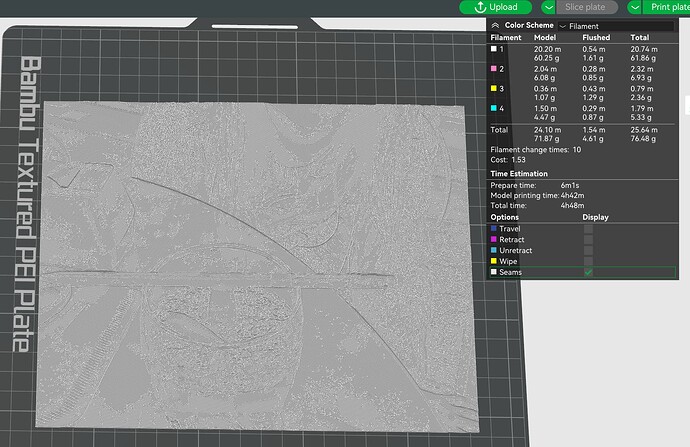690x447 pixels.
Task: Click the Upload button
Action: 495,7
